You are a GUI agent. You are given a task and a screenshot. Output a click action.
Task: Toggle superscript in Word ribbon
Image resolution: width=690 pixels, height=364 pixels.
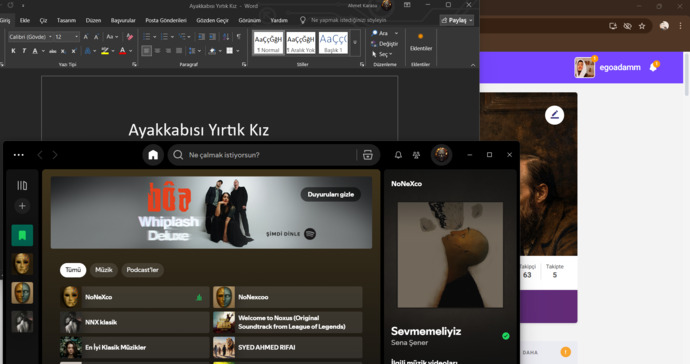tap(73, 51)
